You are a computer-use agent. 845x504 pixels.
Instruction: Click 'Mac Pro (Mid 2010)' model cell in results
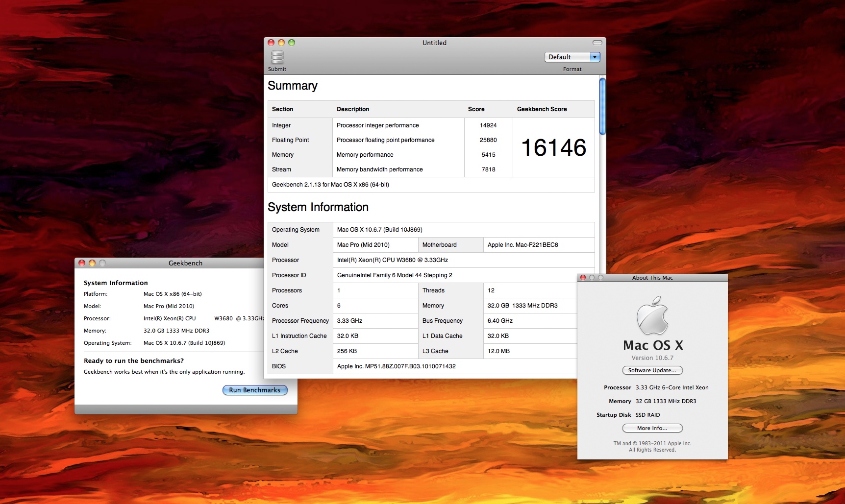tap(363, 245)
